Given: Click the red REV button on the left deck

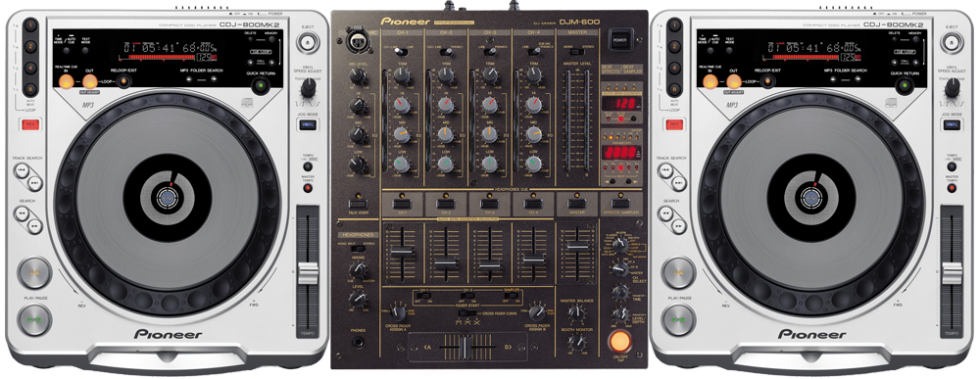Looking at the screenshot, I should tap(29, 125).
